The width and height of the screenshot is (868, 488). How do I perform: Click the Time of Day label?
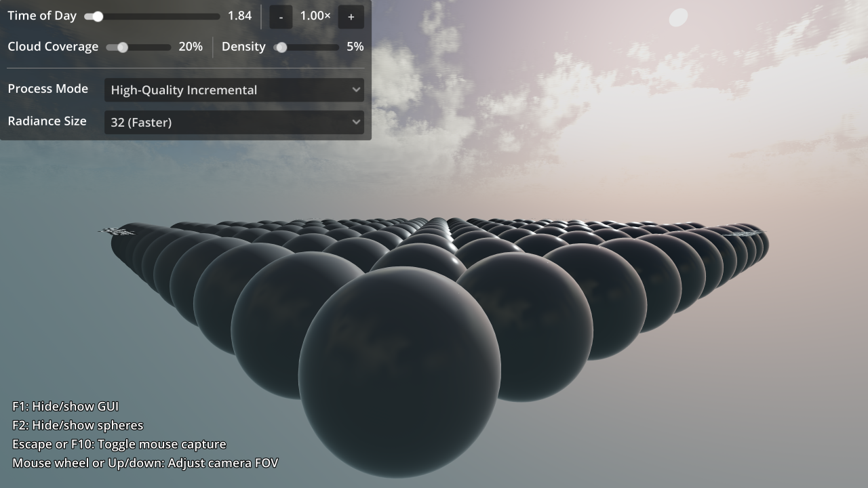[x=41, y=16]
